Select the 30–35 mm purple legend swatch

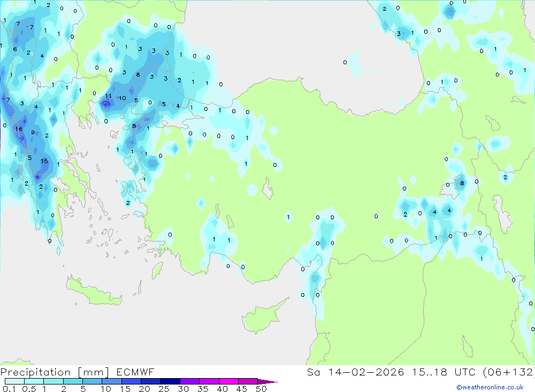190,381
